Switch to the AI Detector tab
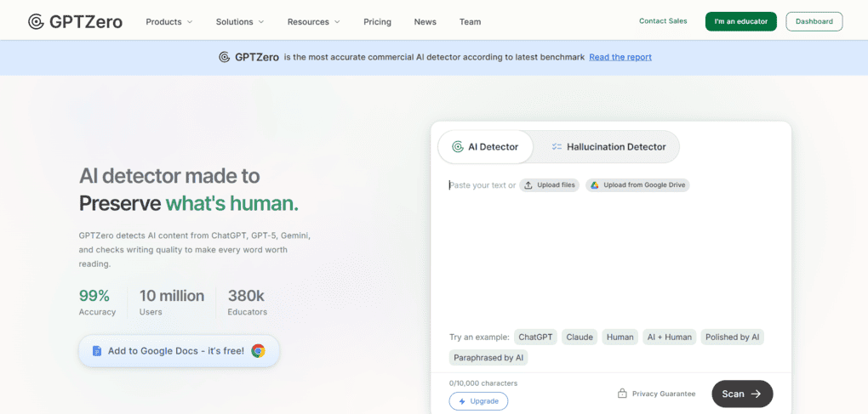The height and width of the screenshot is (414, 868). [485, 147]
